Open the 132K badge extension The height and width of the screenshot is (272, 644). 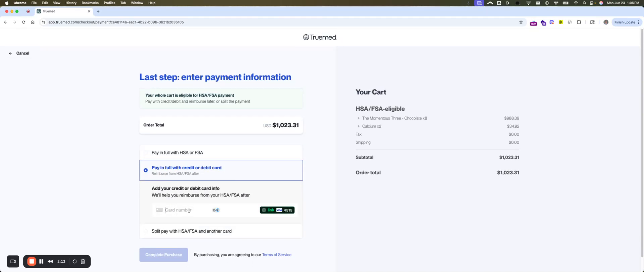533,22
